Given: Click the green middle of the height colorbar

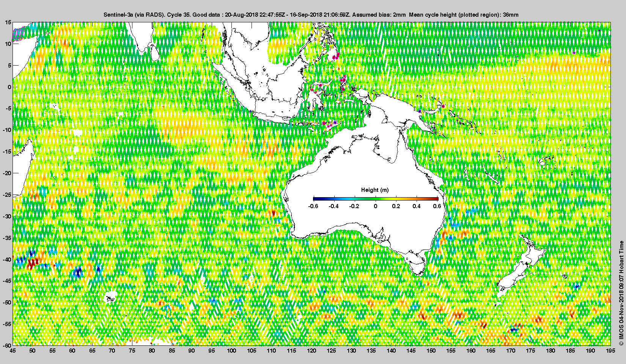Looking at the screenshot, I should pyautogui.click(x=376, y=199).
